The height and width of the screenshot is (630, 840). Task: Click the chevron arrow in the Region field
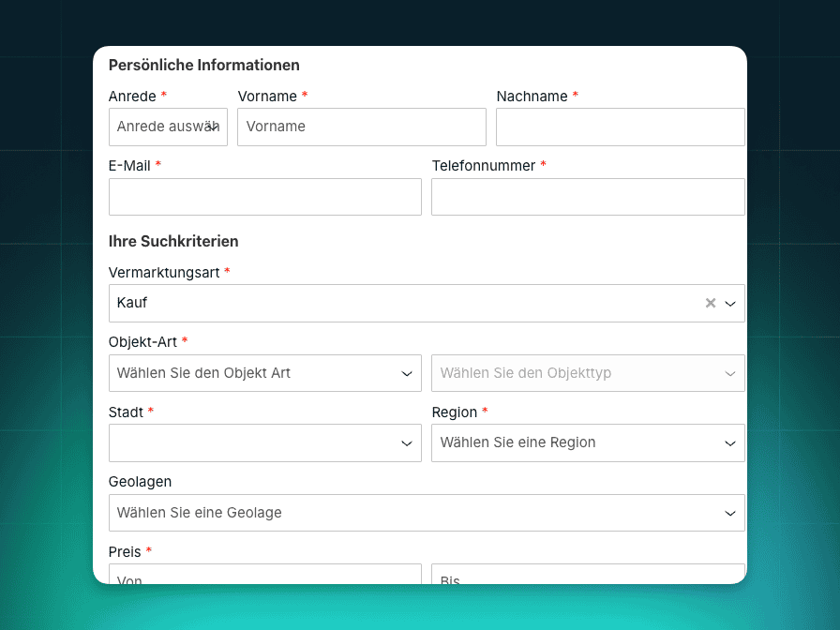coord(730,442)
